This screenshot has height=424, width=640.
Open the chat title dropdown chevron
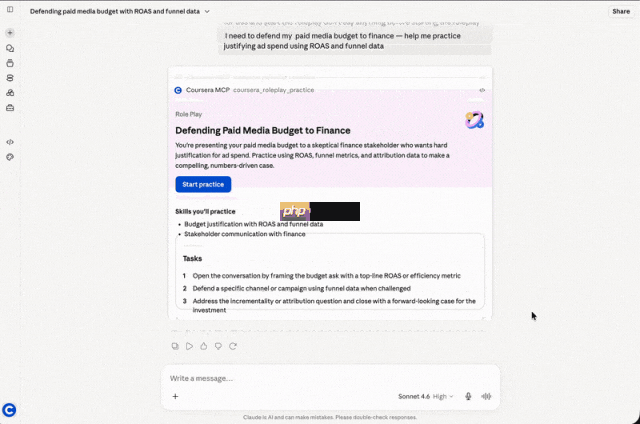[x=207, y=11]
